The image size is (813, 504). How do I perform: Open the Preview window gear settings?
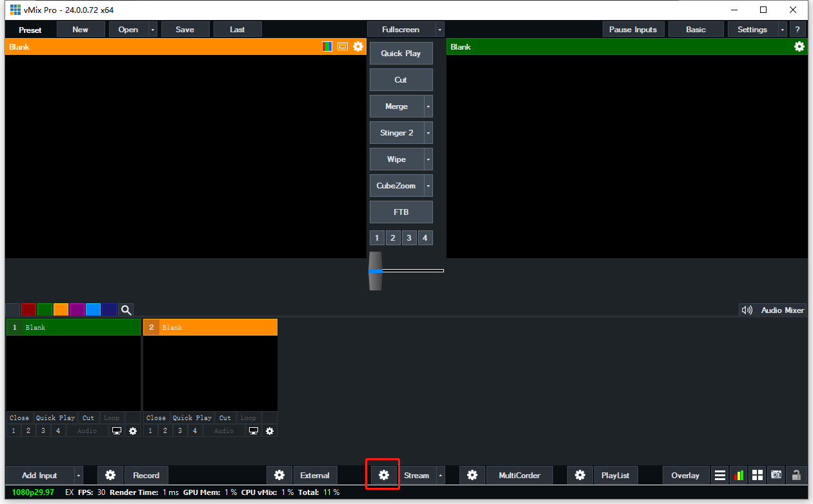click(358, 46)
